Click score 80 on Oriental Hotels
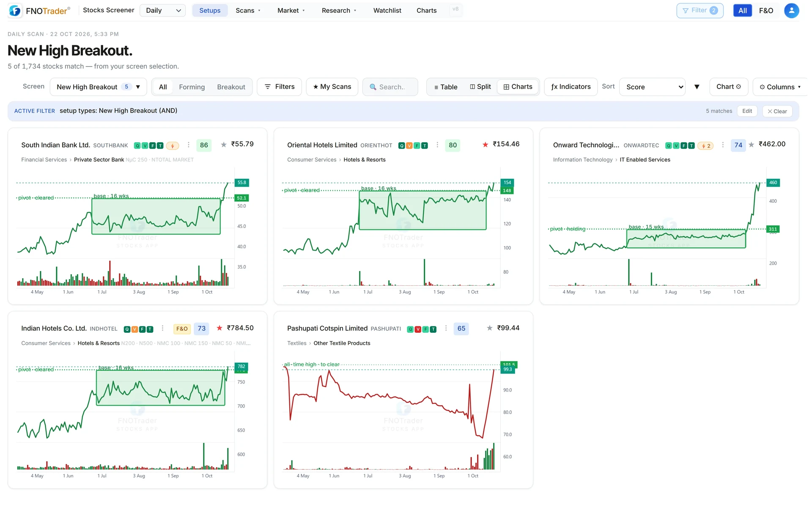This screenshot has width=812, height=508. [x=453, y=145]
